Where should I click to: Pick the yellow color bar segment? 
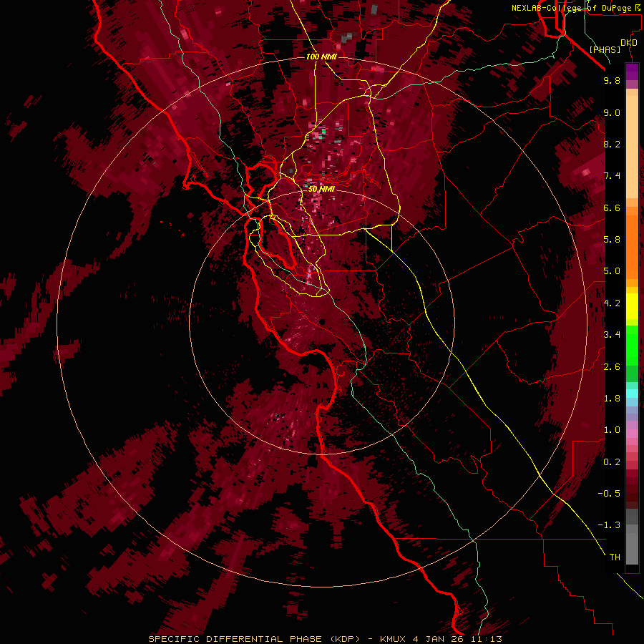click(632, 306)
